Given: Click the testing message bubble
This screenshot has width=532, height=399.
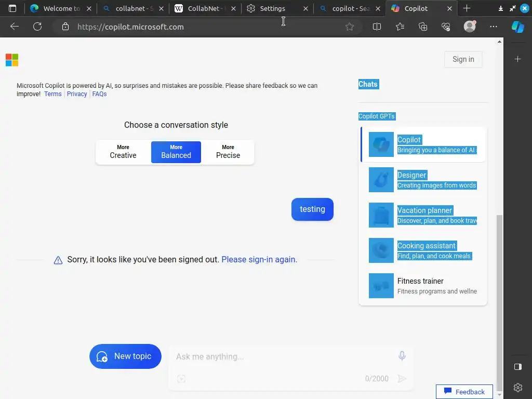Looking at the screenshot, I should pyautogui.click(x=312, y=209).
